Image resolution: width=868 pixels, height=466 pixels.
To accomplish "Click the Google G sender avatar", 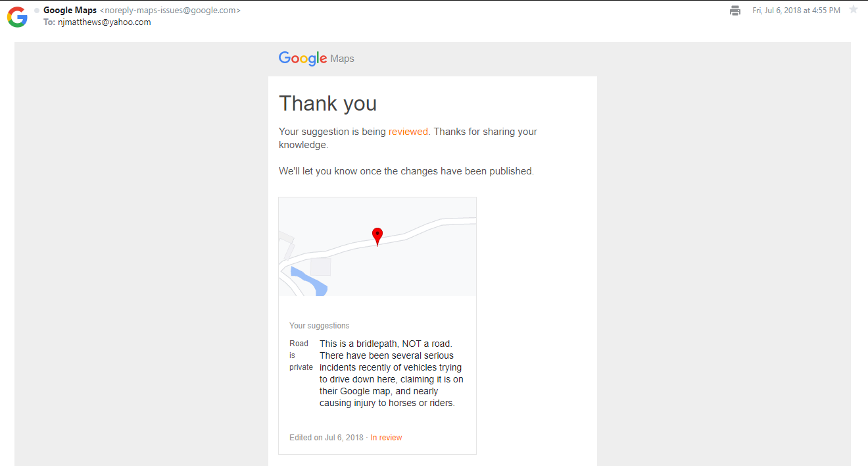I will [17, 17].
